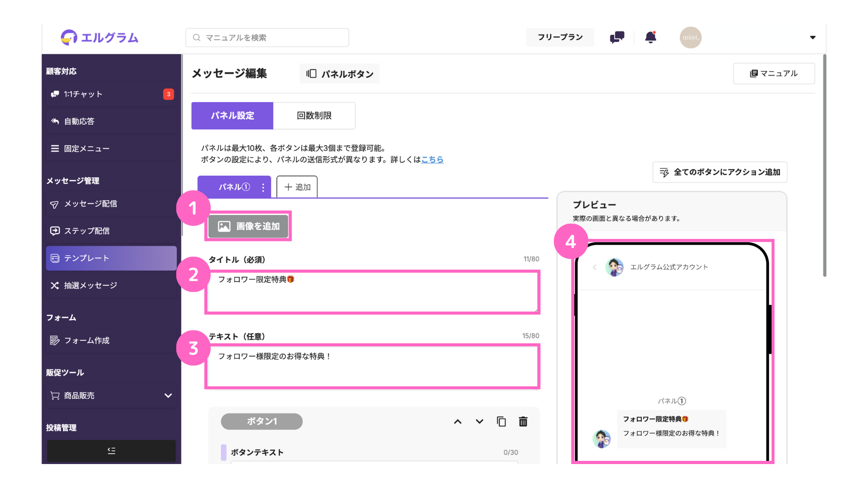This screenshot has height=488, width=868.
Task: Move ボタン1 down with arrow
Action: click(x=480, y=422)
